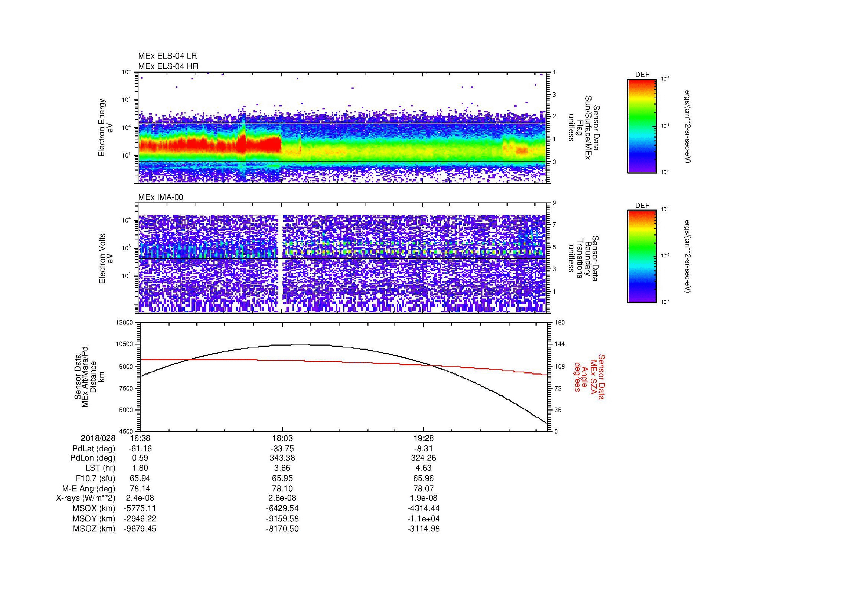The image size is (868, 613).
Task: Click the top DEF color bar
Action: click(x=642, y=126)
